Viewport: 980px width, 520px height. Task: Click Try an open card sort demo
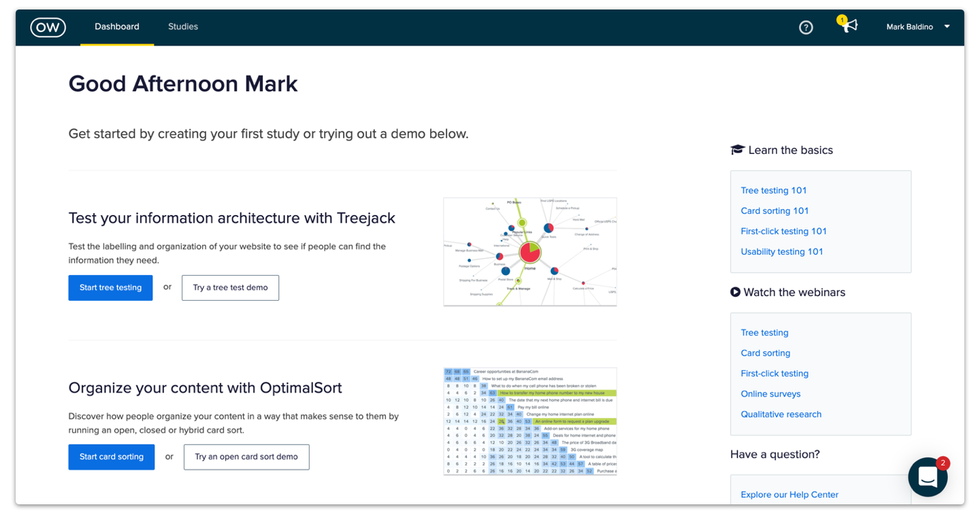[x=246, y=457]
